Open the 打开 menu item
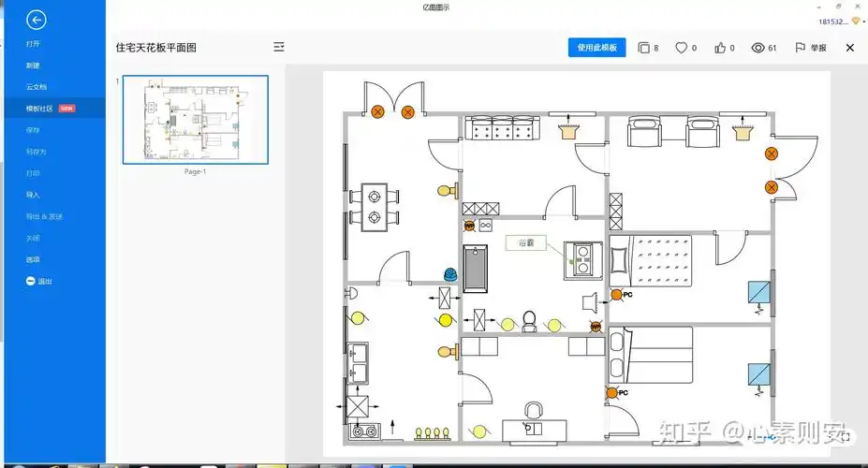The image size is (868, 468). coord(34,44)
